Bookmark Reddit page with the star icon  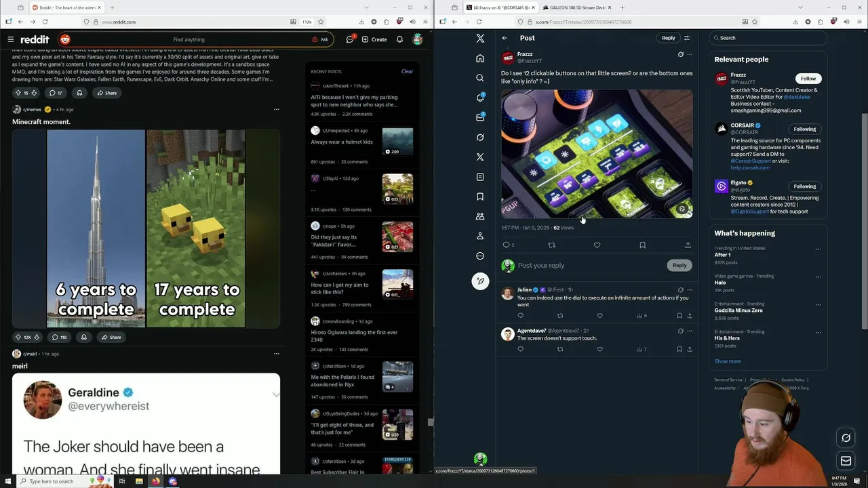click(321, 22)
